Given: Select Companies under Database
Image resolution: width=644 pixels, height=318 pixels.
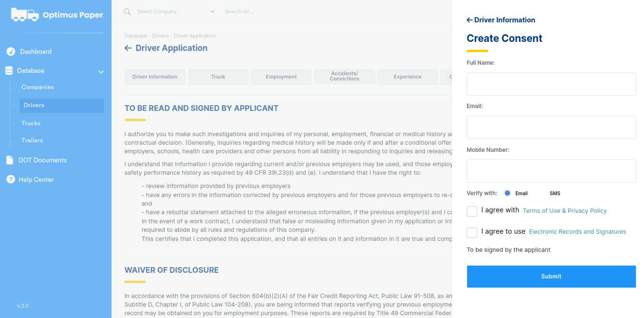Looking at the screenshot, I should tap(38, 87).
